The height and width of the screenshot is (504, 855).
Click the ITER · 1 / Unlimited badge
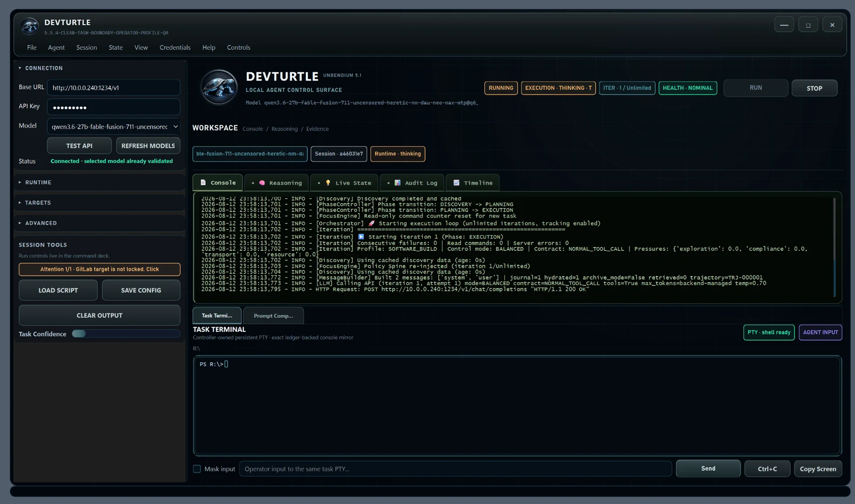(x=627, y=88)
